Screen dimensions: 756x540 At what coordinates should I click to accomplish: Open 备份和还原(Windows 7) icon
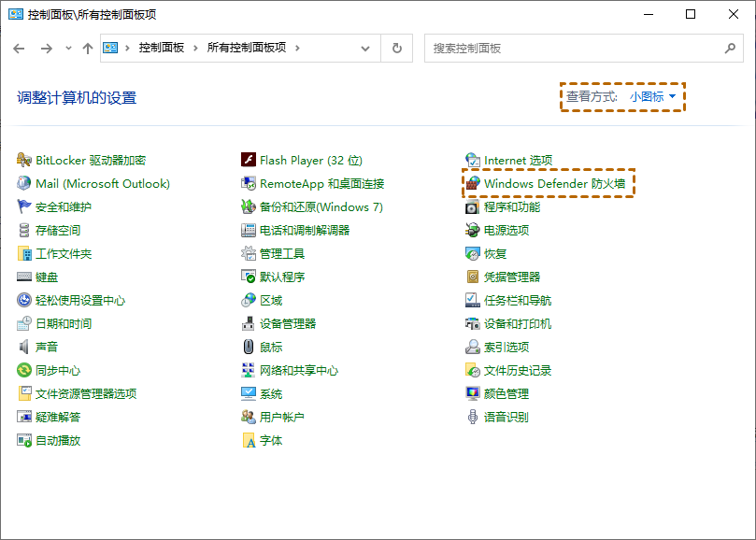point(249,206)
